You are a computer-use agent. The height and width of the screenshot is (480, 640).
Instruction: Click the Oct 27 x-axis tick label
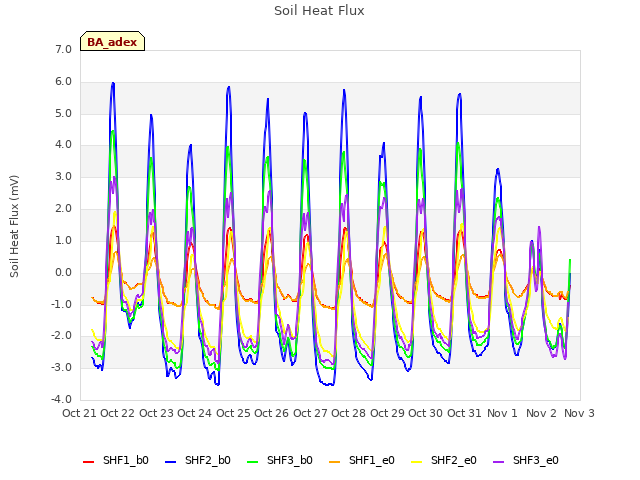point(310,413)
